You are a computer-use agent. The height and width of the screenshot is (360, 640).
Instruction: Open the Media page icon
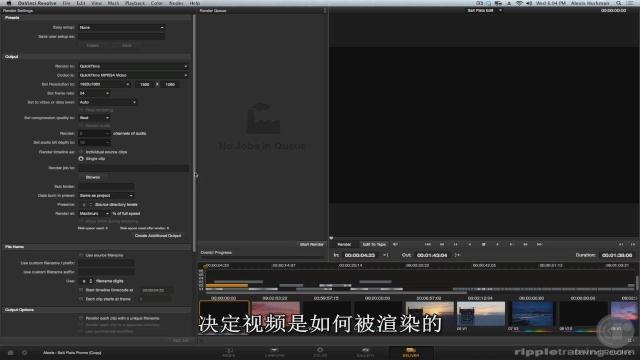229,352
